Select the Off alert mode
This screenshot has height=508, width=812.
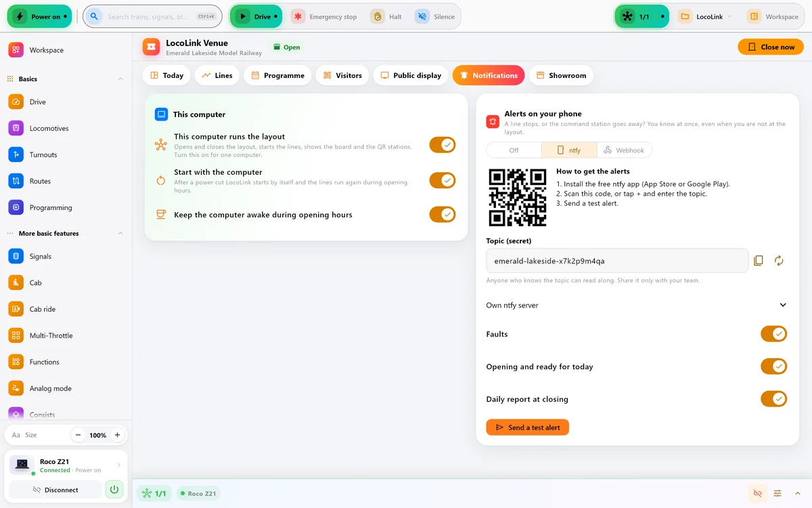[x=514, y=150]
